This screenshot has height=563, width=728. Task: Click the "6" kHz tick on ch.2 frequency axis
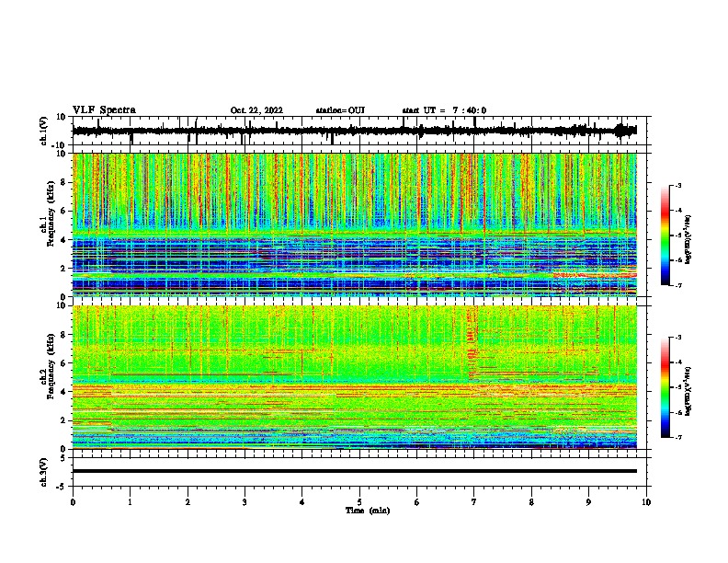(63, 363)
